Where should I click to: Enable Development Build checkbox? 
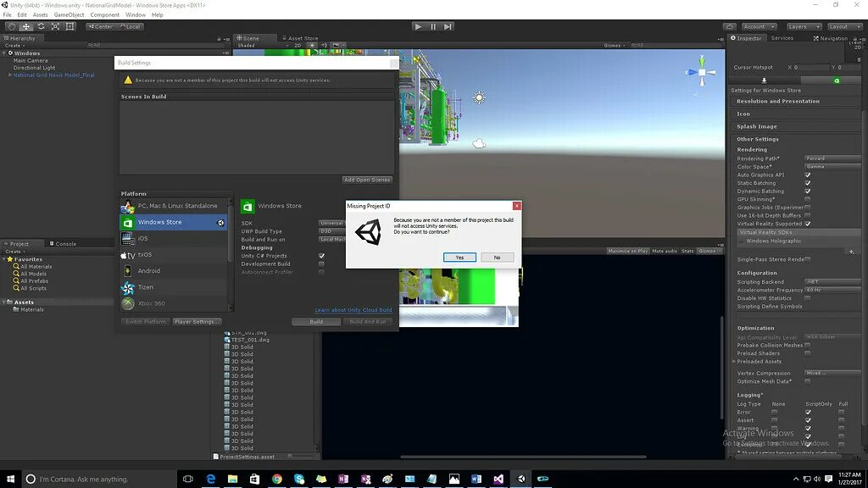321,264
